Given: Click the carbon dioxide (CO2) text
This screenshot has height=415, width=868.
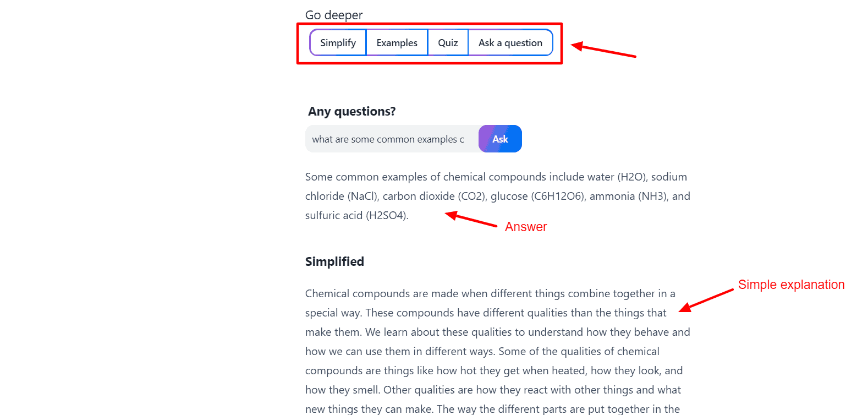Looking at the screenshot, I should tap(434, 196).
